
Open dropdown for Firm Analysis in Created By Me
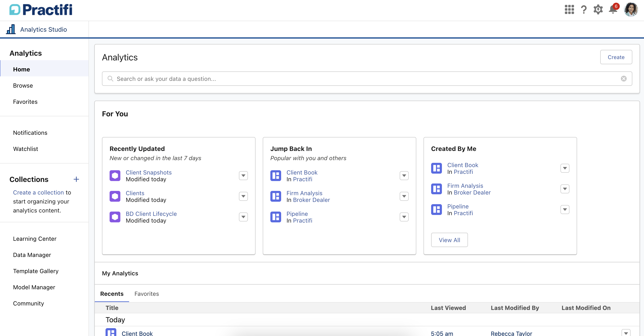(565, 189)
